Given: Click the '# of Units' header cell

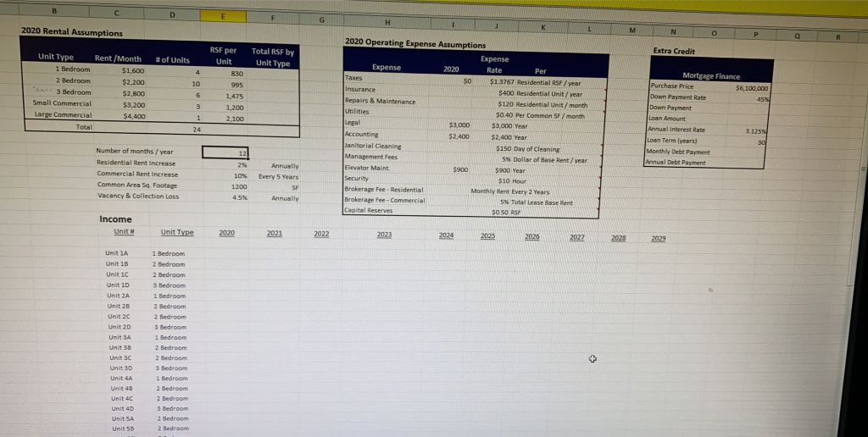Looking at the screenshot, I should coord(172,60).
